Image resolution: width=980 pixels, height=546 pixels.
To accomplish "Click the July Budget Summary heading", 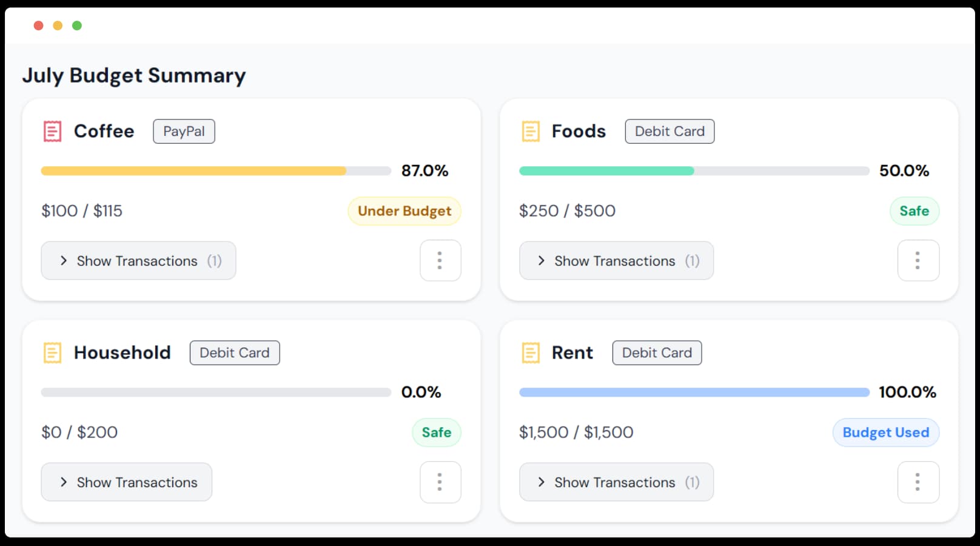I will [134, 75].
